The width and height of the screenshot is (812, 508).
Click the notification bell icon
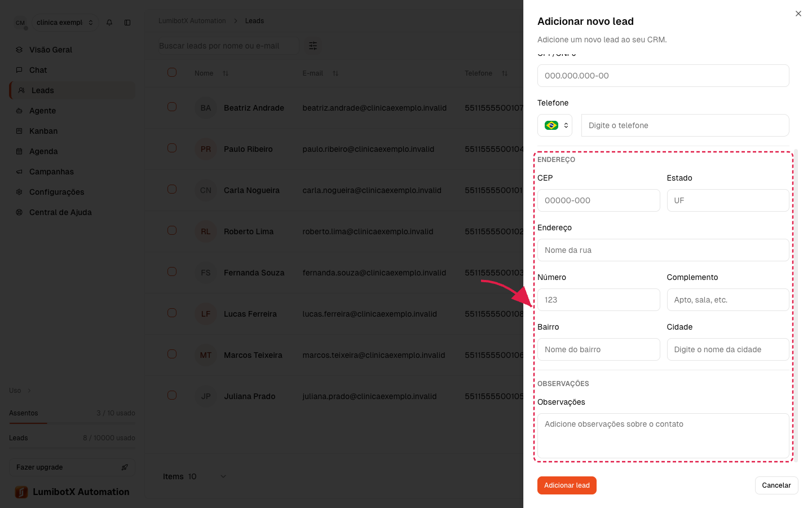tap(109, 23)
